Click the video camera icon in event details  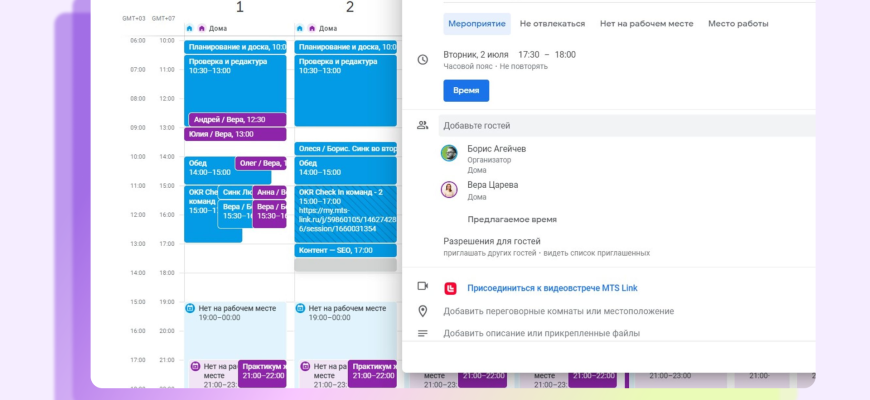pos(423,287)
